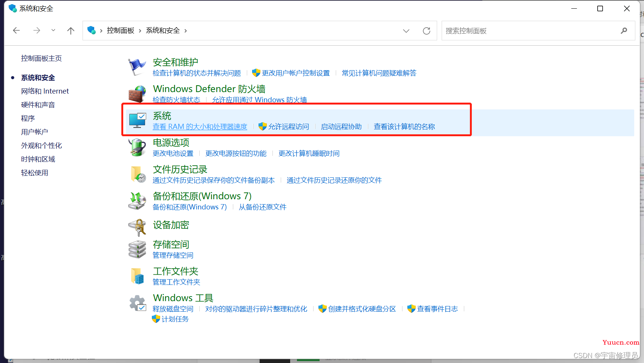Click 启动远程协助 link

(341, 126)
